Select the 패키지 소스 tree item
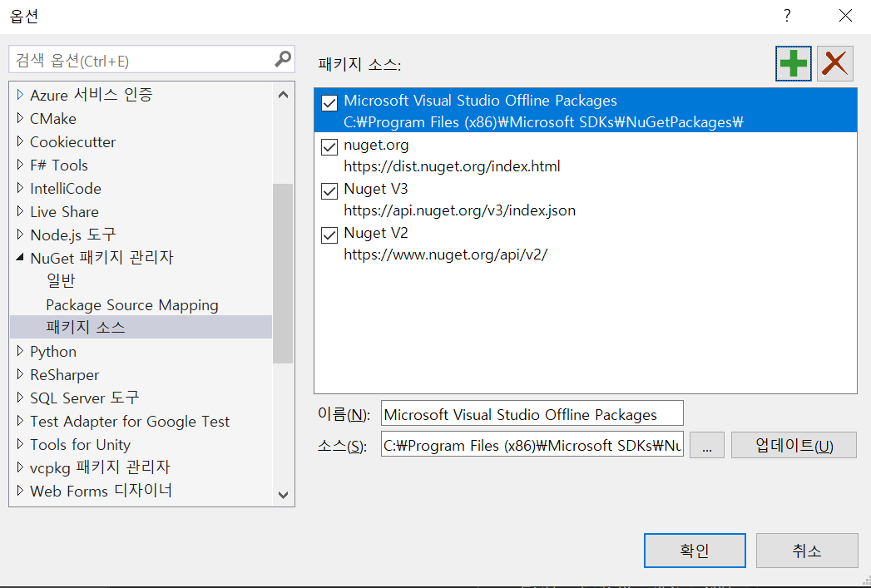 coord(141,327)
